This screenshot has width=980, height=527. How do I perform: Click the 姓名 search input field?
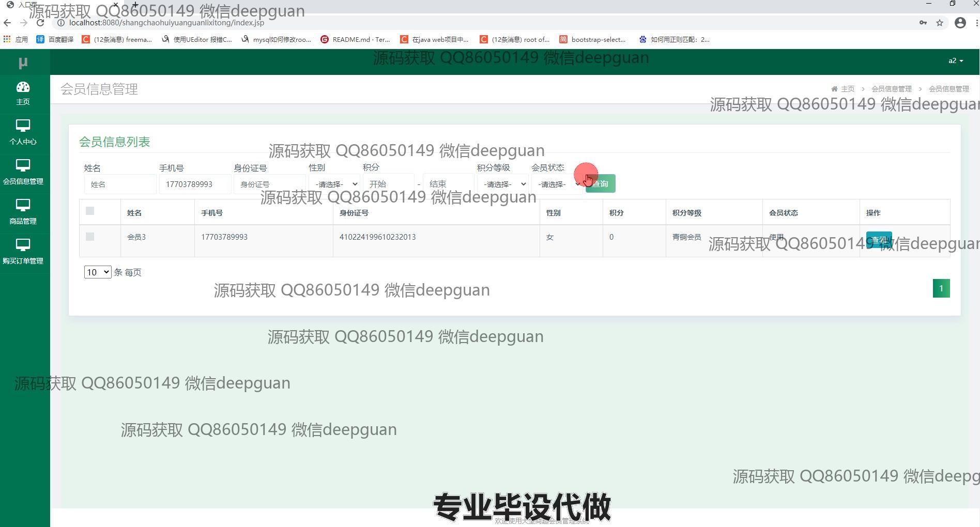(120, 184)
